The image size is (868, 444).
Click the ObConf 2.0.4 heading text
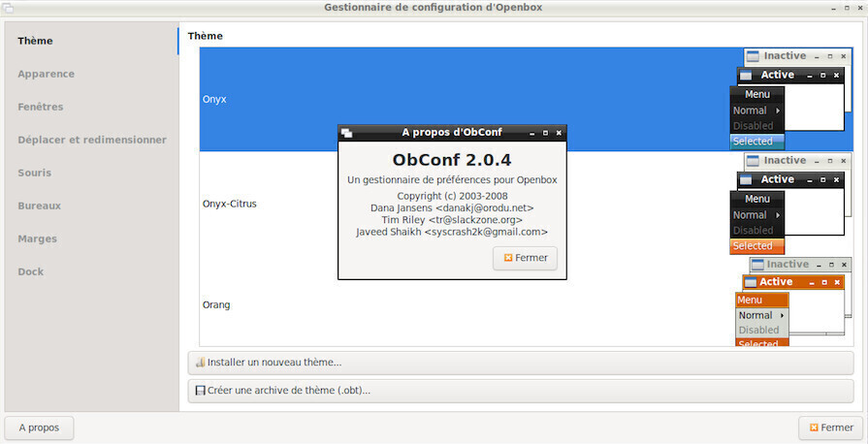(x=452, y=161)
